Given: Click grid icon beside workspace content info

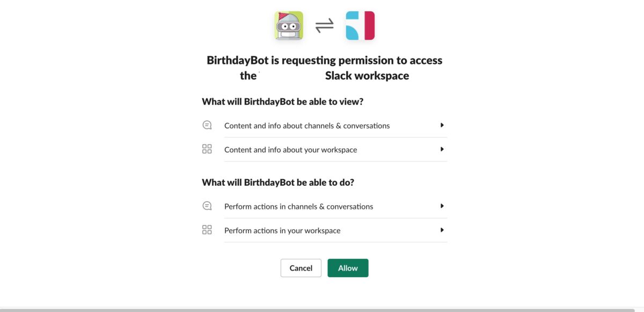Looking at the screenshot, I should coord(207,149).
